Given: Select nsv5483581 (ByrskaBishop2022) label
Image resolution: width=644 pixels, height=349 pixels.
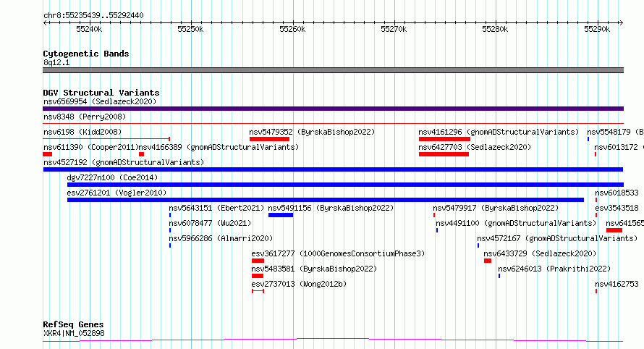Looking at the screenshot, I should pos(314,269).
